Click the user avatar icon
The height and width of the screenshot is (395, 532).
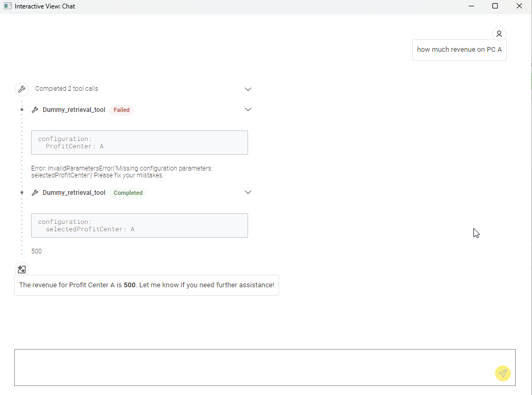[x=499, y=34]
